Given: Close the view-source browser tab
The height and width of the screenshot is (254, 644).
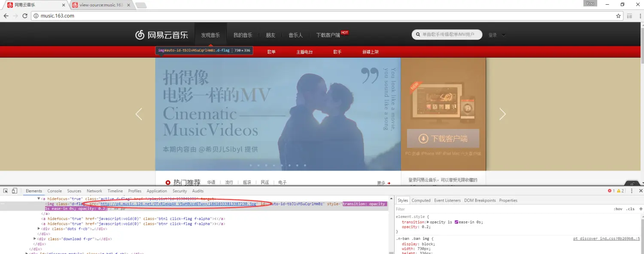Looking at the screenshot, I should pyautogui.click(x=128, y=5).
